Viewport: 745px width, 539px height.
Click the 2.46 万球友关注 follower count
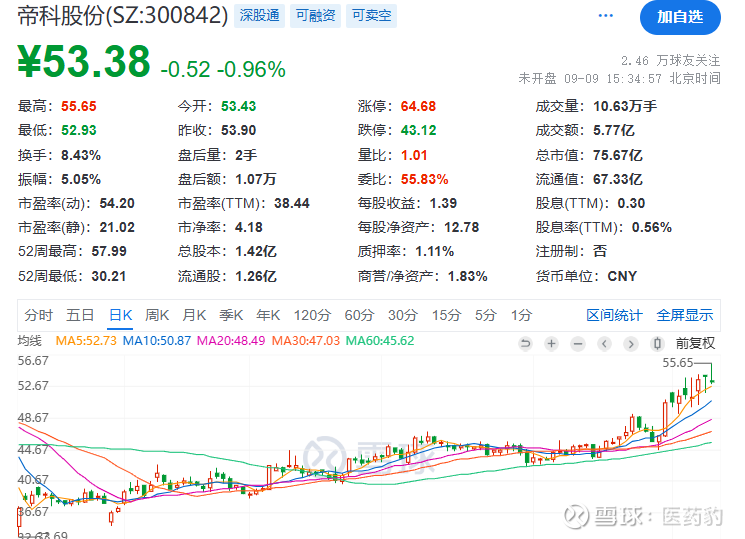click(670, 60)
